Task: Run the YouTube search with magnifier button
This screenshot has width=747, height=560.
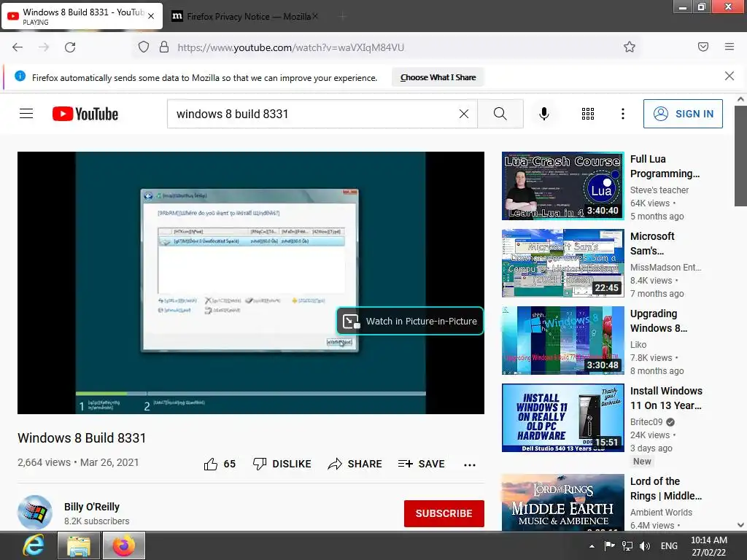Action: tap(500, 114)
